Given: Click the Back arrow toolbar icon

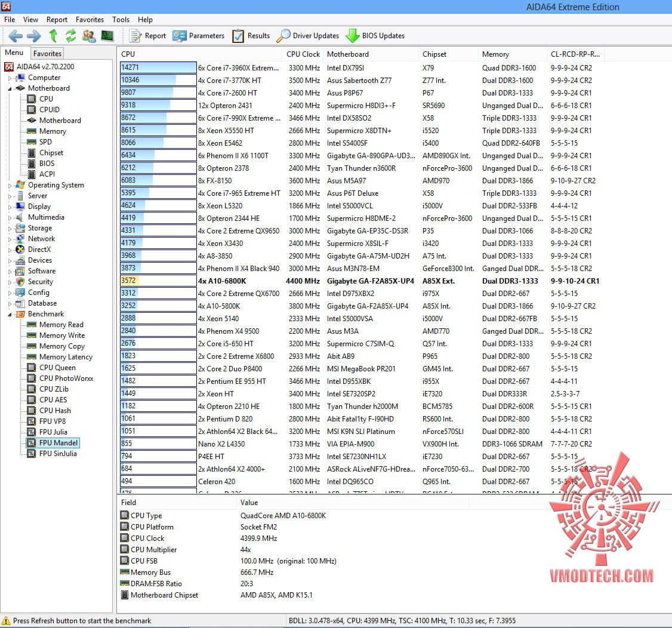Looking at the screenshot, I should tap(16, 36).
